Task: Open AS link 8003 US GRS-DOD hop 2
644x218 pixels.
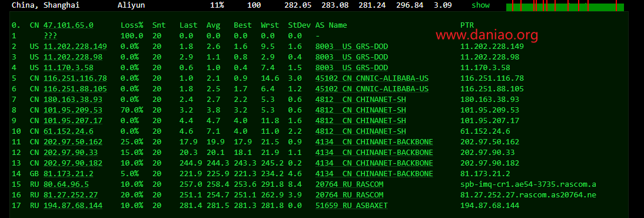Action: pyautogui.click(x=351, y=47)
